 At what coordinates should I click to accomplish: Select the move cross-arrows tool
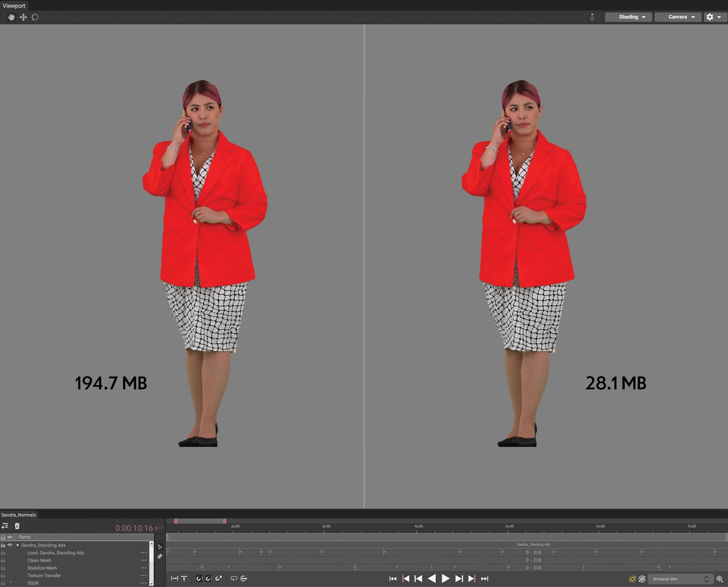coord(23,17)
